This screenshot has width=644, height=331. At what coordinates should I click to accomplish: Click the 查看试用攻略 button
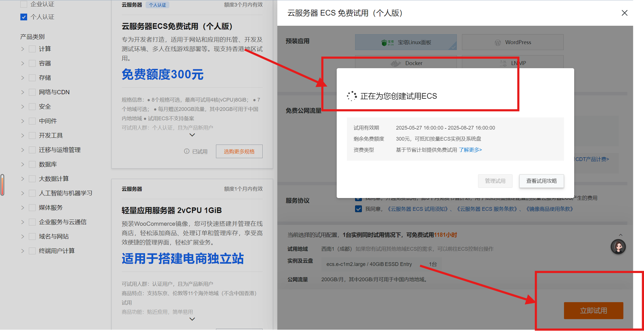pos(541,181)
